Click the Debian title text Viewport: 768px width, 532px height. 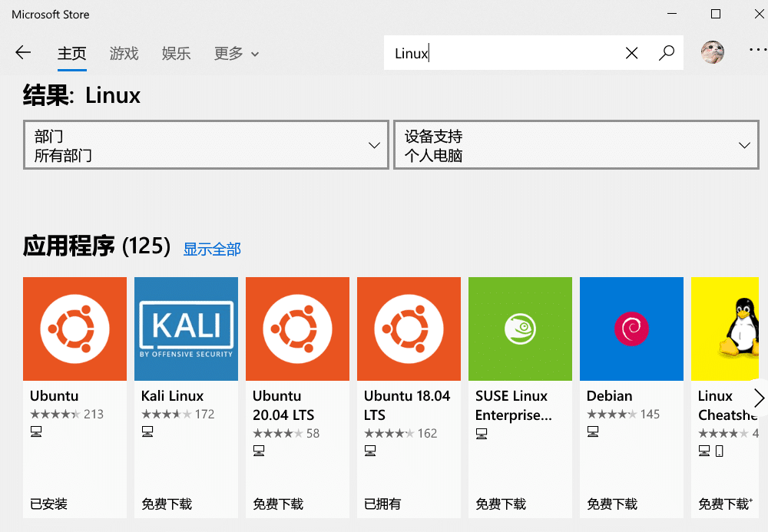(609, 395)
